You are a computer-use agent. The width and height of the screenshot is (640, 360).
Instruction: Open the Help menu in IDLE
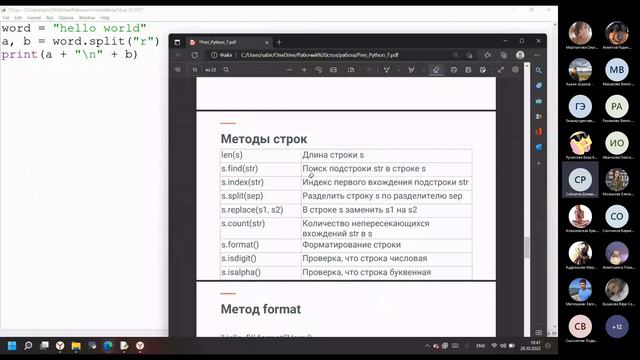point(104,18)
